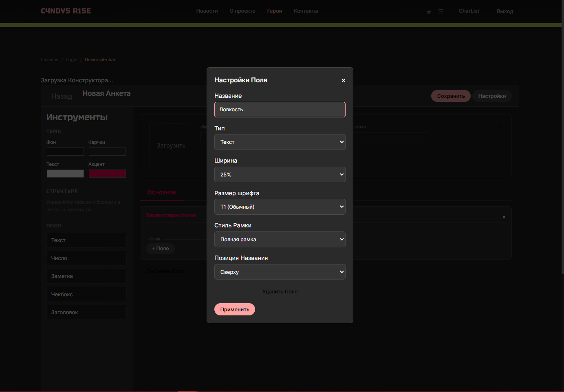Add a new tab with the plus next to Основное
This screenshot has width=564, height=392.
coord(187,192)
